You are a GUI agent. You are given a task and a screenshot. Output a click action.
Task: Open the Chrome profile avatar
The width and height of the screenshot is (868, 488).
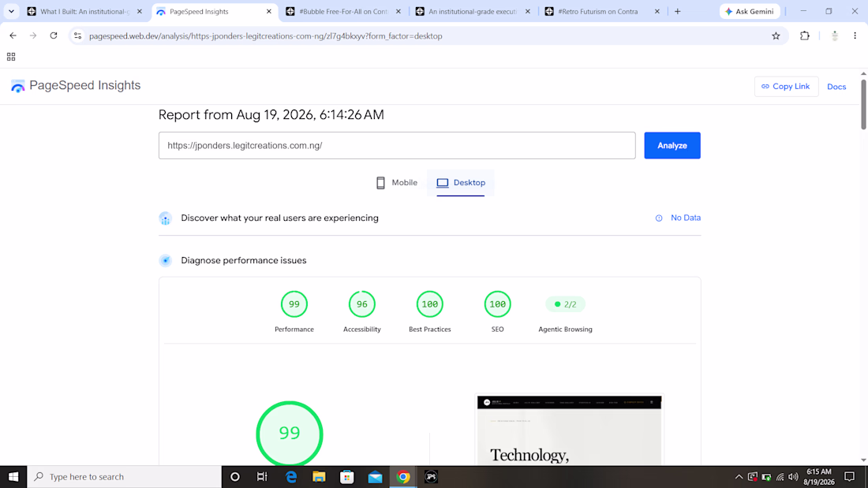point(835,36)
